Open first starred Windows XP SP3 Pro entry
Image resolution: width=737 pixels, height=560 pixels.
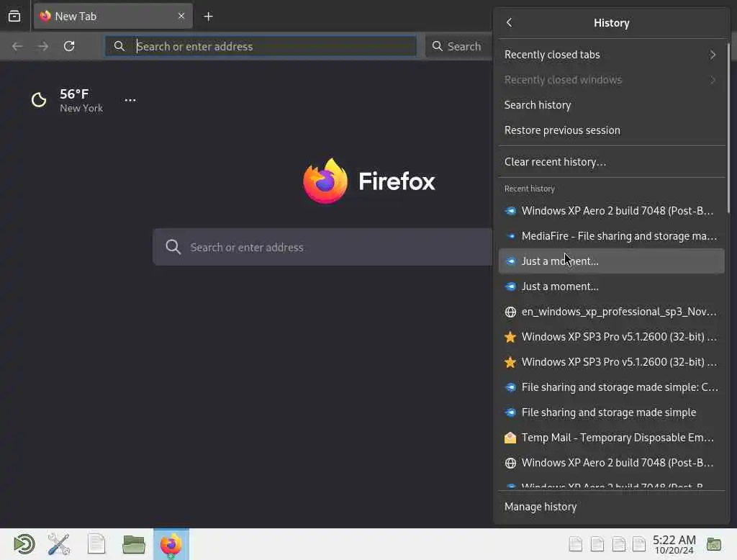coord(611,337)
